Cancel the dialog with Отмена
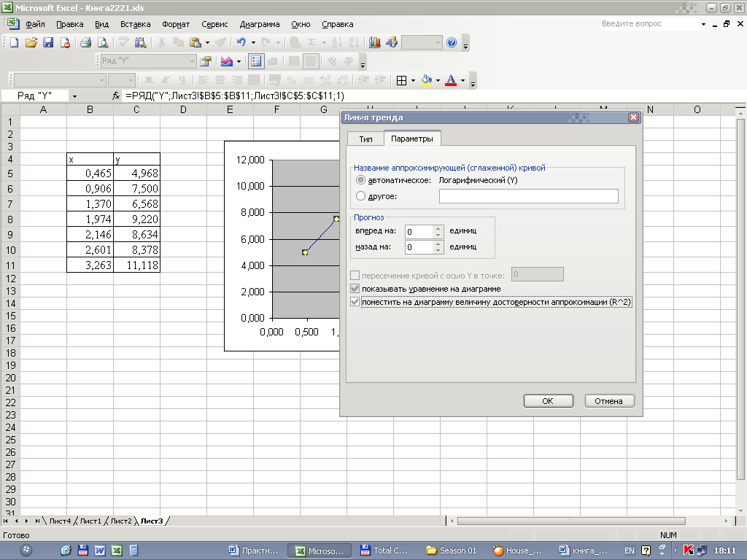The image size is (747, 560). coord(608,401)
